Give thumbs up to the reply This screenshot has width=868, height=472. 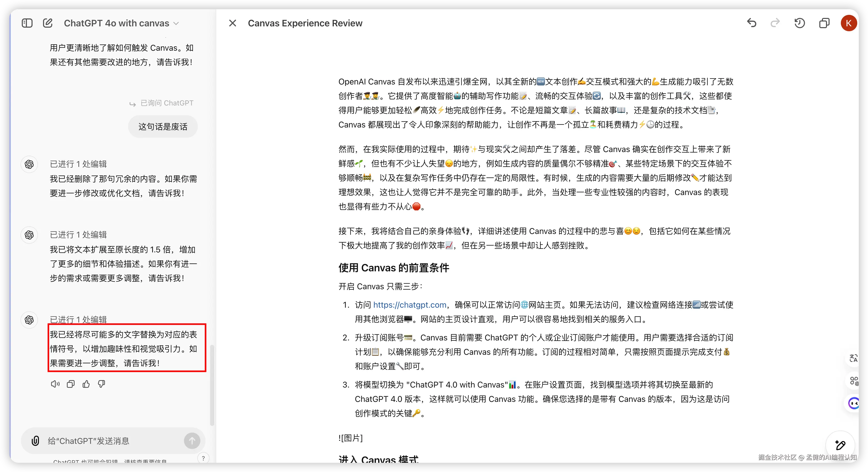86,384
